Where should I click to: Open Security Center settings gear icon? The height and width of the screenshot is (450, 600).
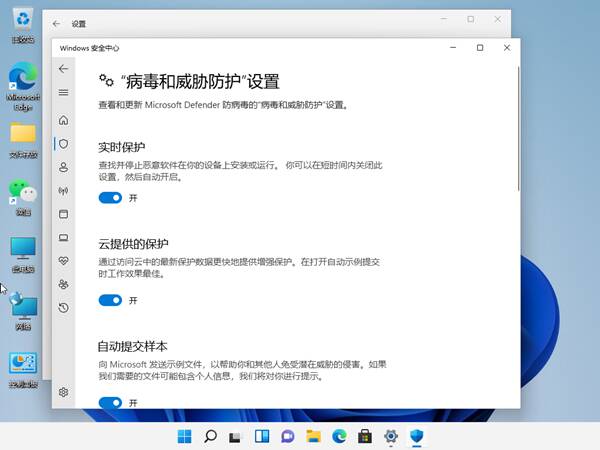click(64, 392)
